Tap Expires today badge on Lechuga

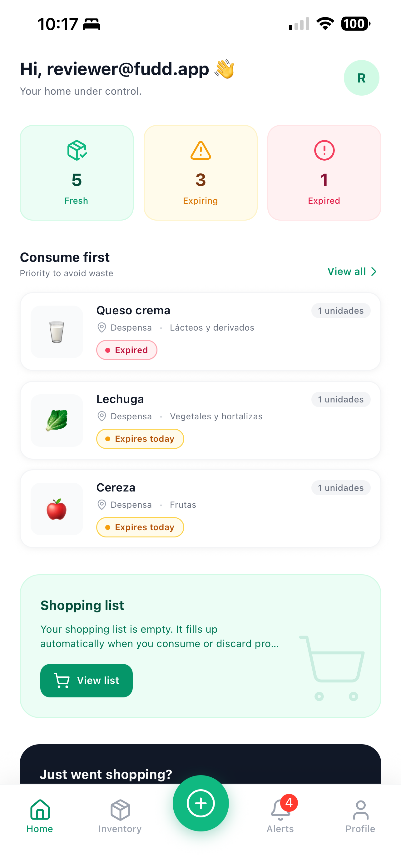pyautogui.click(x=140, y=439)
